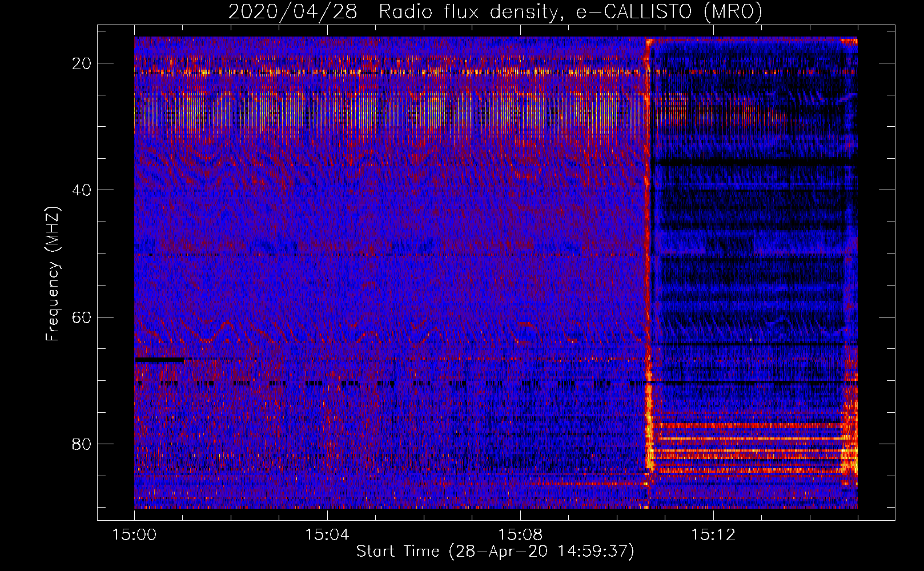Viewport: 924px width, 571px height.
Task: Click the '20' frequency tick label
Action: (x=82, y=63)
